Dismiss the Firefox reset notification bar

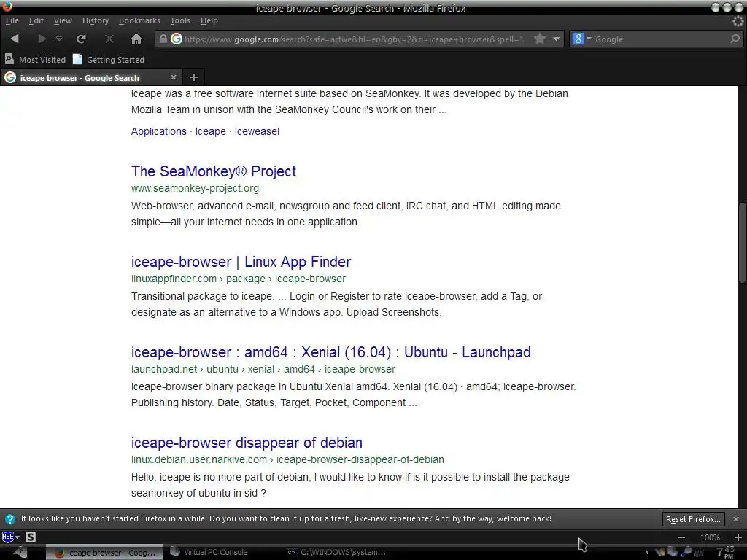click(x=736, y=519)
